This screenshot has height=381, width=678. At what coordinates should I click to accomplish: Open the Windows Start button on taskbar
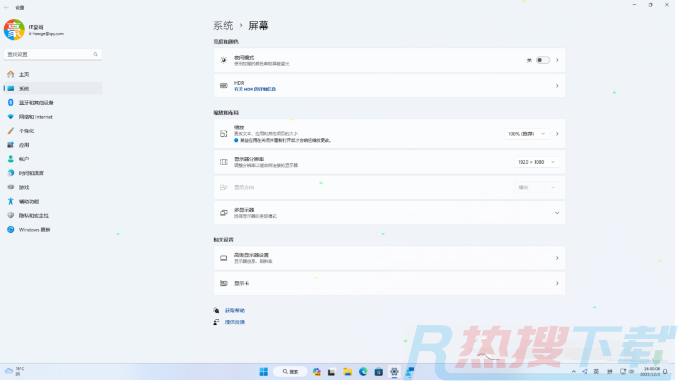pos(263,372)
